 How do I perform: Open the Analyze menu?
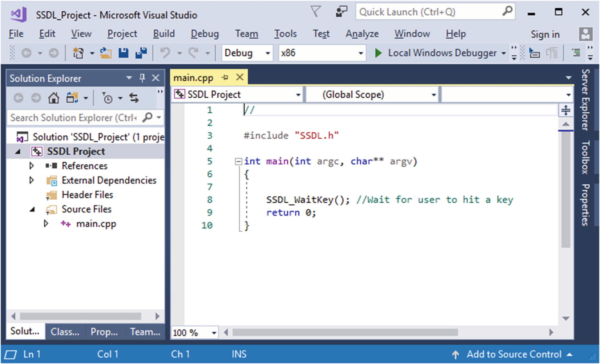pyautogui.click(x=362, y=34)
